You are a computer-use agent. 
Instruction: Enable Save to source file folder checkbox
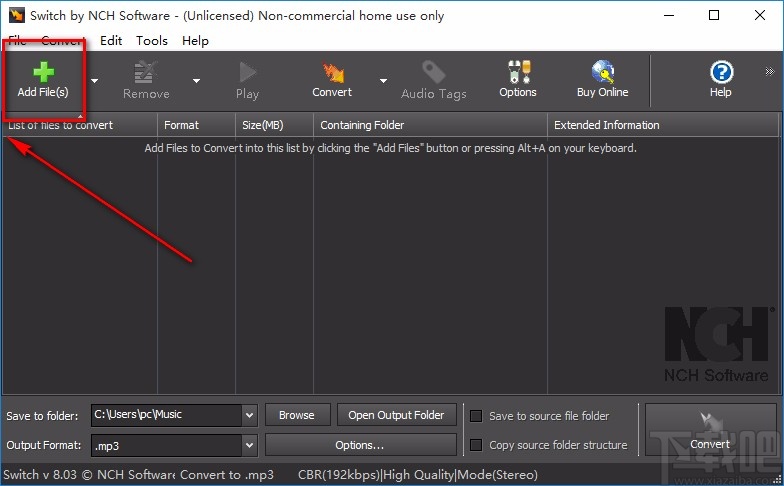(x=476, y=416)
